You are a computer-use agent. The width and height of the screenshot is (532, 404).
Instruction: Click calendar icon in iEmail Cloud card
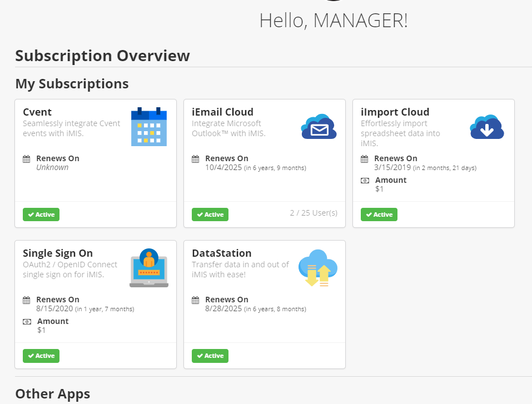[x=196, y=159]
